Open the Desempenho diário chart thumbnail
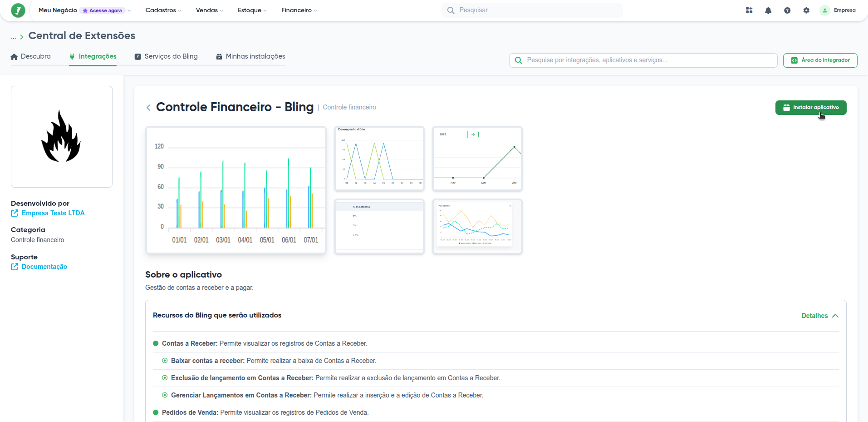 [x=379, y=159]
